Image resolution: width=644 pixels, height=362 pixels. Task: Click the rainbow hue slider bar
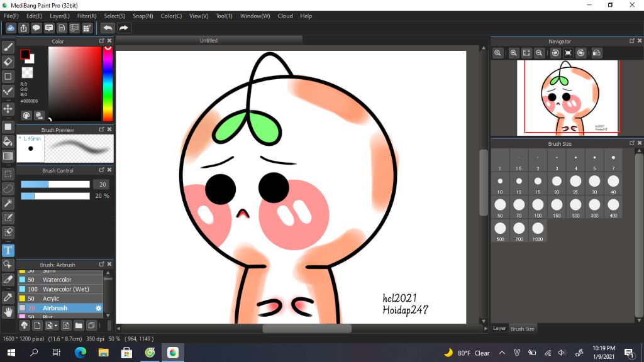tap(108, 85)
